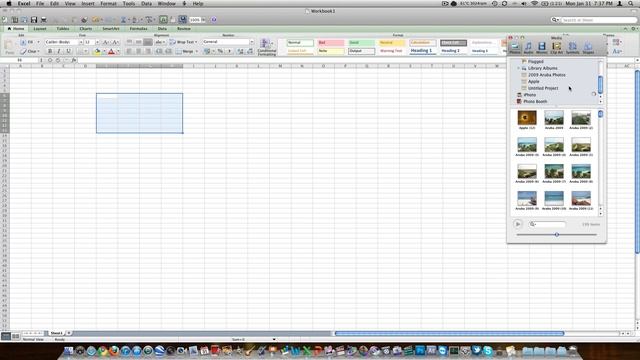Apply the Heading 1 cell style

[x=422, y=51]
